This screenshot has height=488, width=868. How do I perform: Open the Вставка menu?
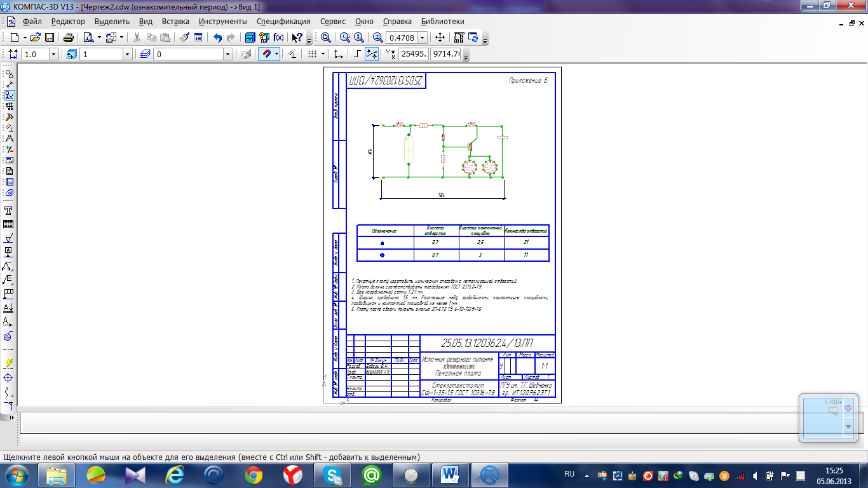pos(175,21)
